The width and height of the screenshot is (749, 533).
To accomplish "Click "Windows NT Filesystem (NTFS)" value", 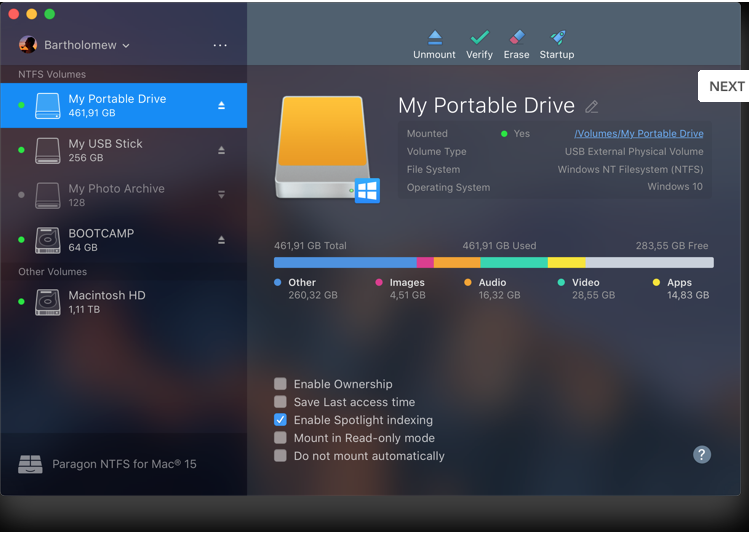I will (x=630, y=170).
